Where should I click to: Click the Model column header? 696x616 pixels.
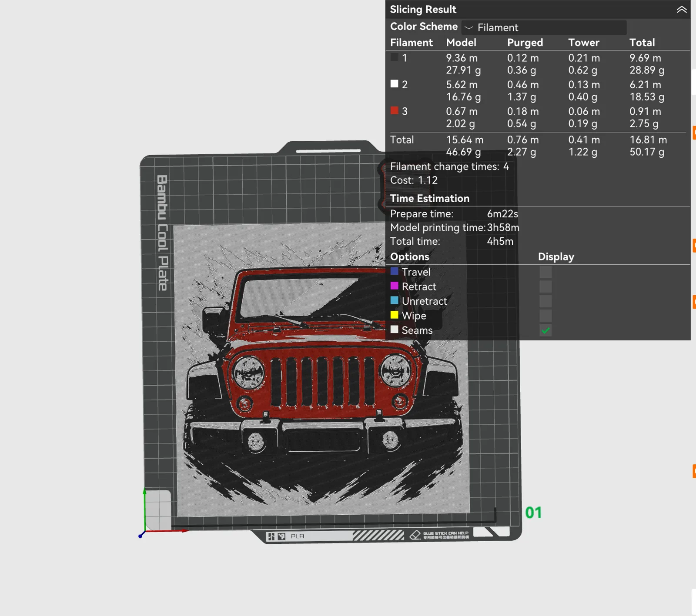pyautogui.click(x=461, y=43)
